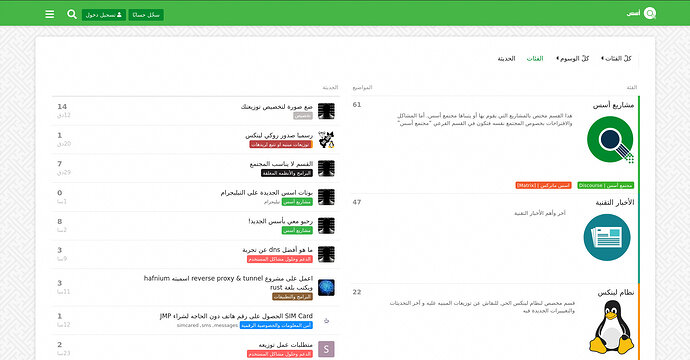Open the orange [Matrix] subcategory badge

click(543, 186)
